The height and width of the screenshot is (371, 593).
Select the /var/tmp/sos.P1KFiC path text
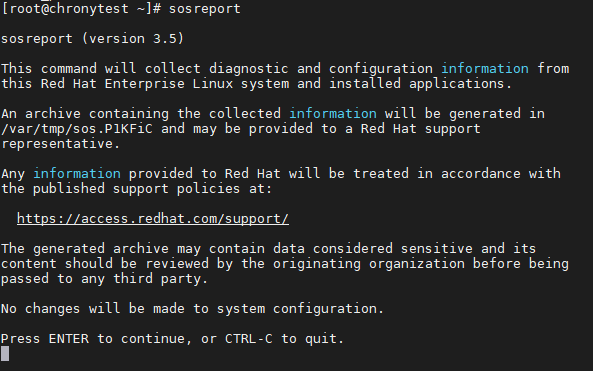(77, 129)
